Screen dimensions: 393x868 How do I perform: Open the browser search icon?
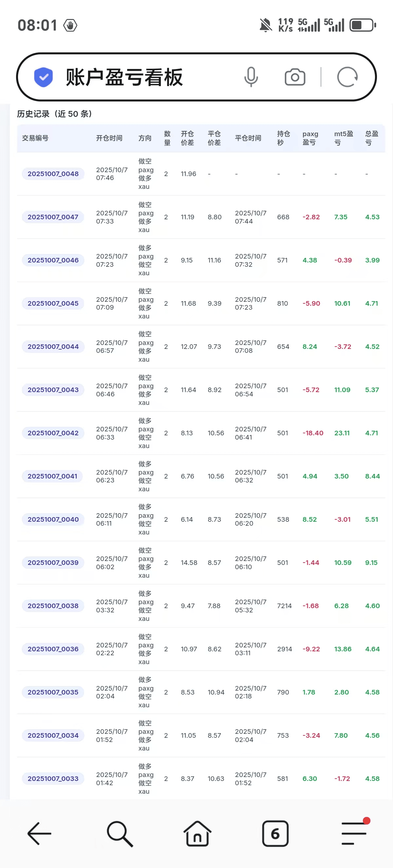click(x=120, y=834)
